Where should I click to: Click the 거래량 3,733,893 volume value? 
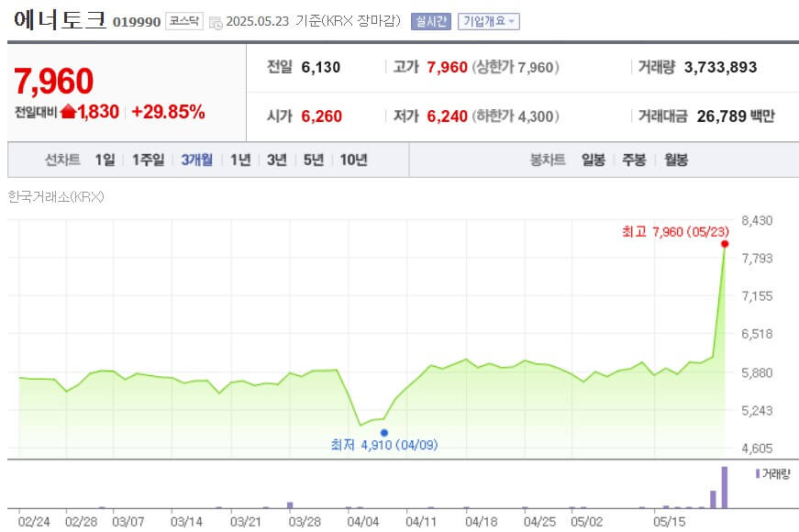720,67
